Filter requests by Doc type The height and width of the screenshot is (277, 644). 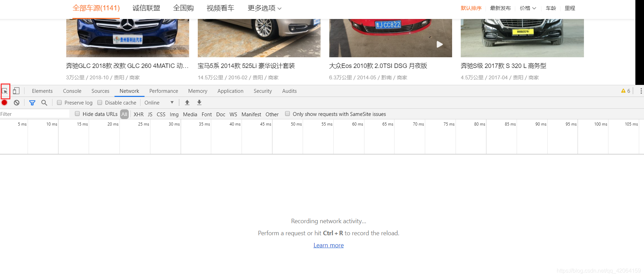tap(221, 114)
